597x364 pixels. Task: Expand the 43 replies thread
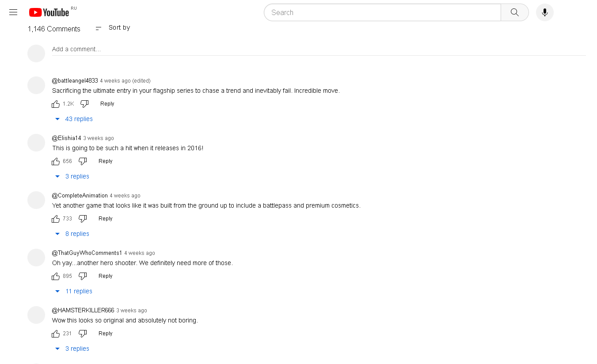point(74,119)
